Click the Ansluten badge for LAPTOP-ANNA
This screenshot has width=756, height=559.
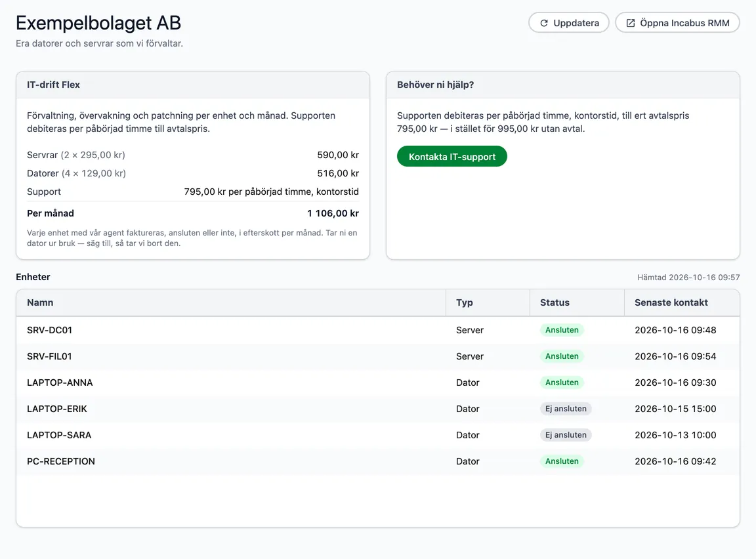562,383
